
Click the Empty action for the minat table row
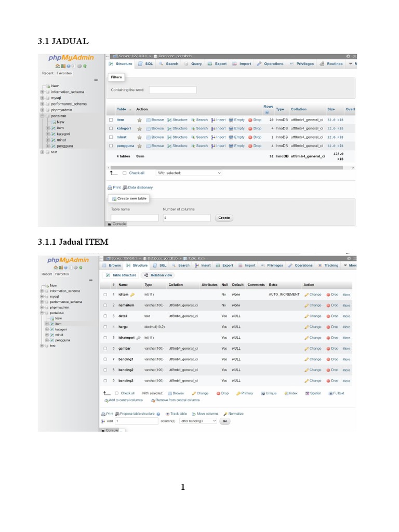[237, 137]
